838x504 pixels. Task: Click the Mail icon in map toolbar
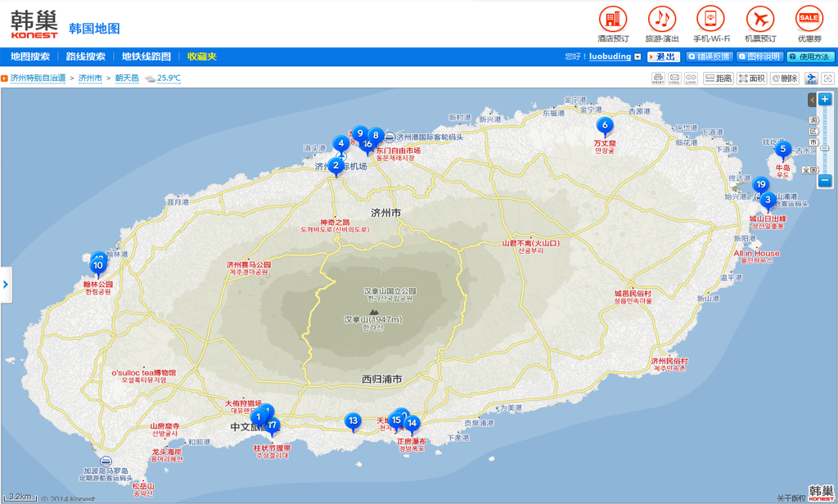(x=674, y=79)
